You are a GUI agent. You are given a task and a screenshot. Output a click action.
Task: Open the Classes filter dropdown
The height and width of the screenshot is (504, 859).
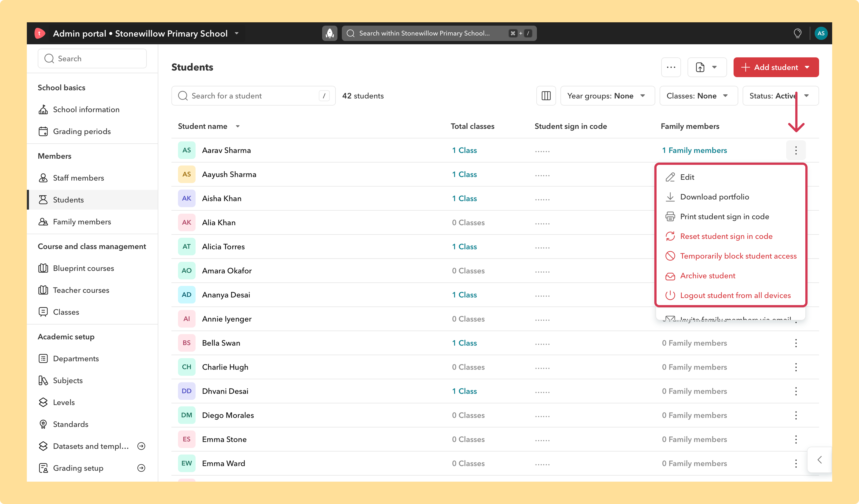click(698, 96)
